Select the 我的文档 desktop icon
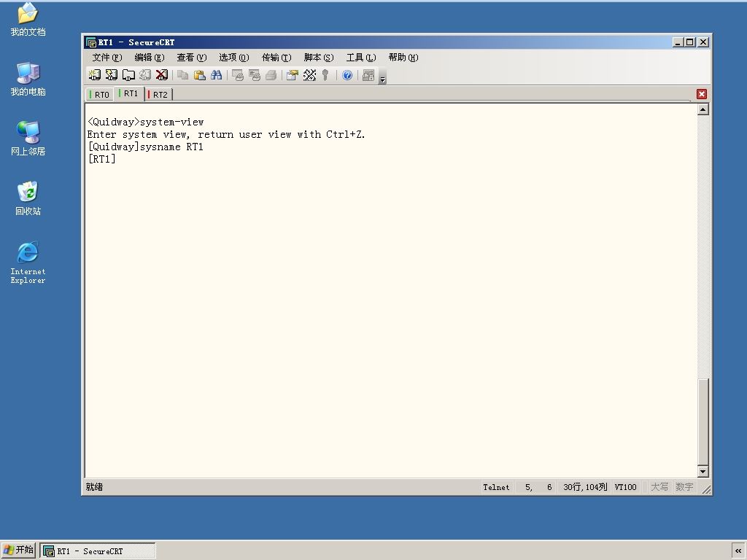 [x=28, y=20]
